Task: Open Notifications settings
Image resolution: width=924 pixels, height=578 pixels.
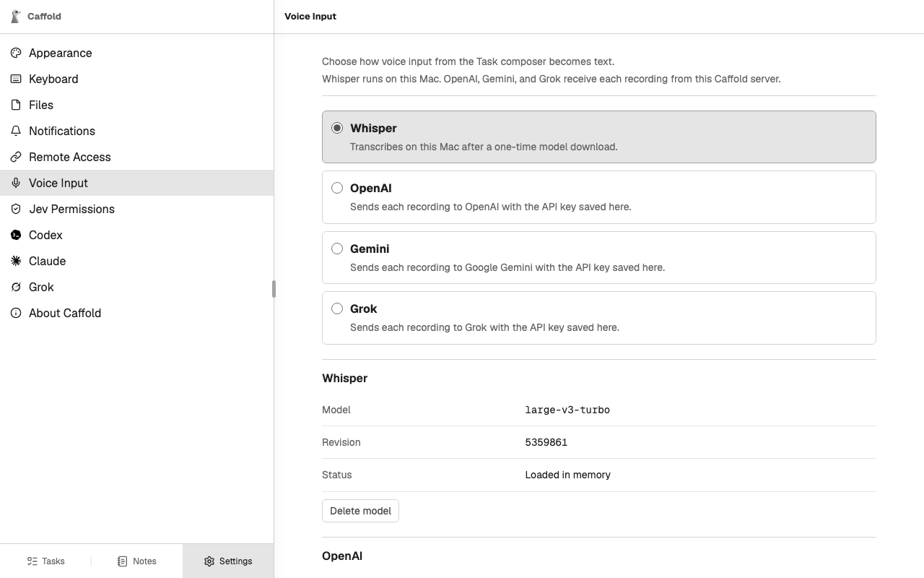Action: pos(136,131)
